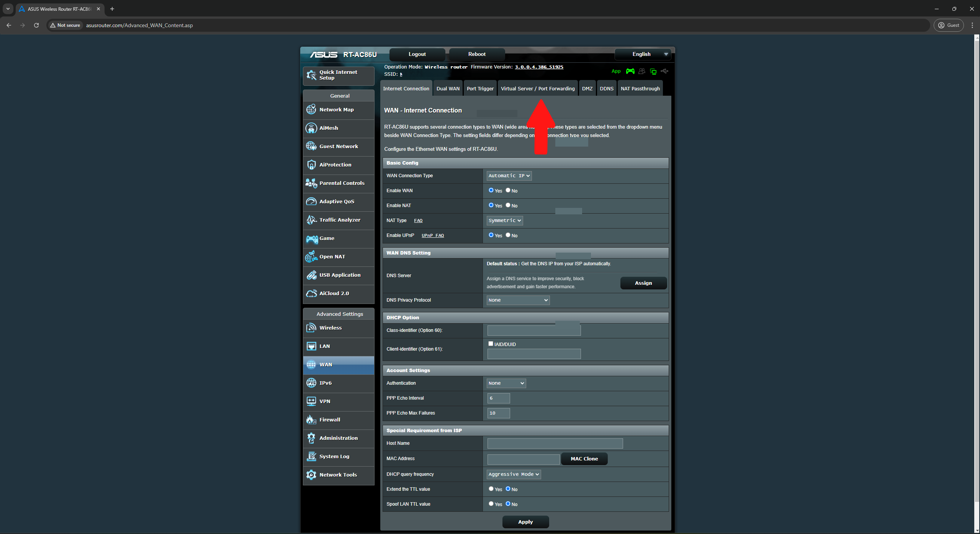Click the Host Name input field
Image resolution: width=980 pixels, height=534 pixels.
tap(555, 444)
